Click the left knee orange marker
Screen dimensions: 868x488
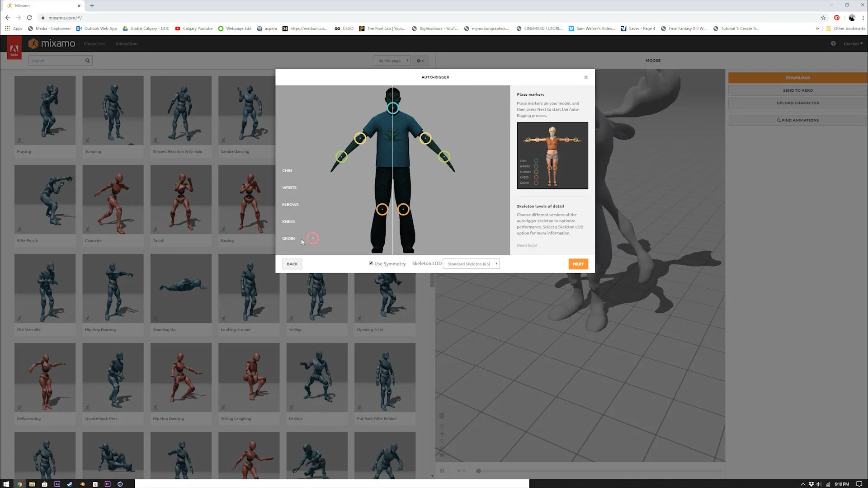382,209
